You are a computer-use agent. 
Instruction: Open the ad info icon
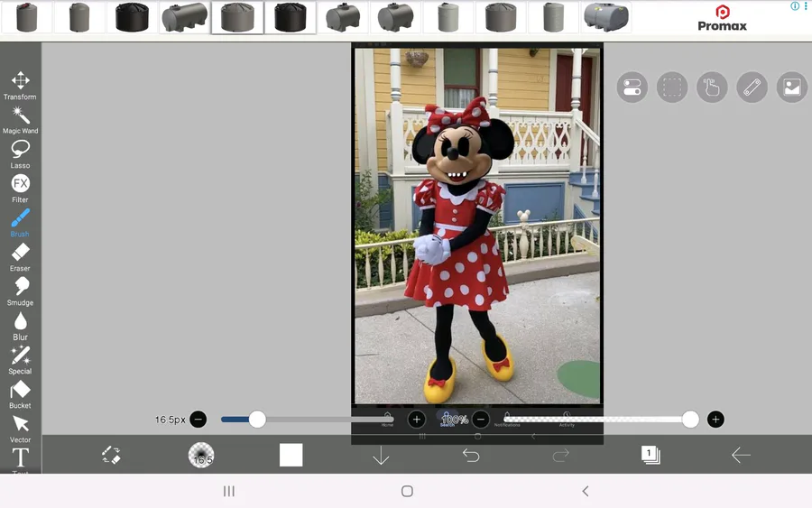click(x=794, y=5)
